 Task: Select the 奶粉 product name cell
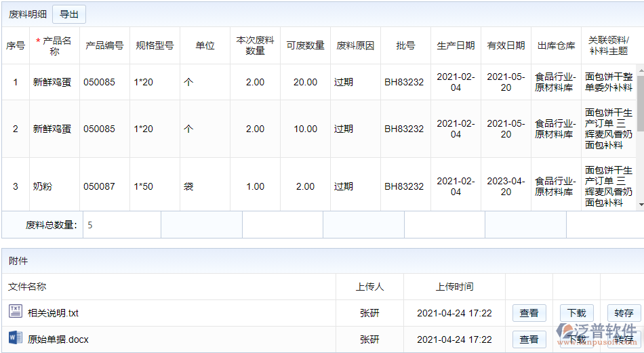[43, 186]
